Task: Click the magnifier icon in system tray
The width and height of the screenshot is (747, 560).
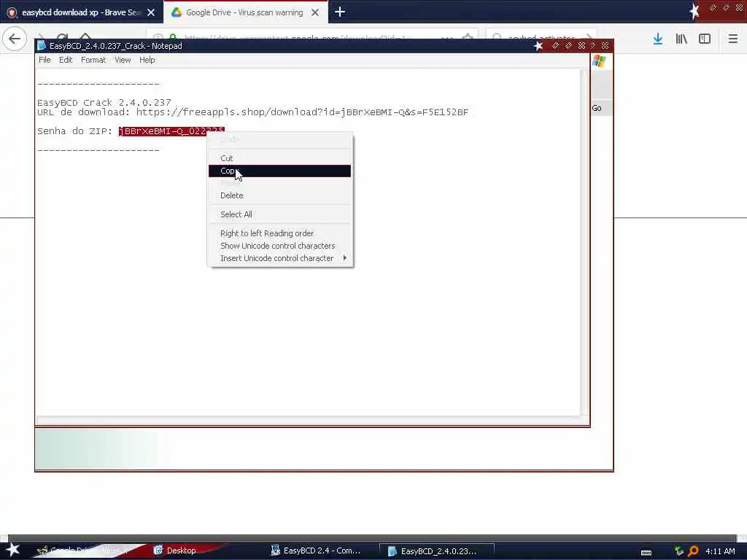Action: point(693,551)
